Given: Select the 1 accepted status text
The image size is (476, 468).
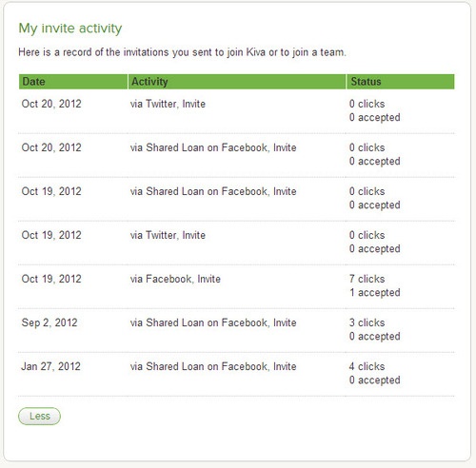Looking at the screenshot, I should [x=374, y=292].
